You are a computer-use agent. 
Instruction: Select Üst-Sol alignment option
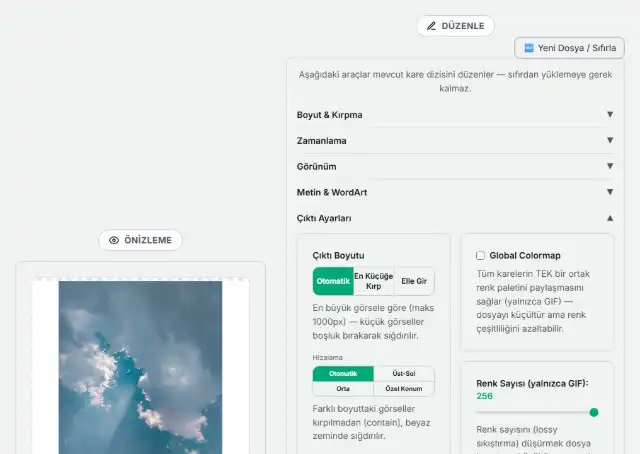coord(404,374)
